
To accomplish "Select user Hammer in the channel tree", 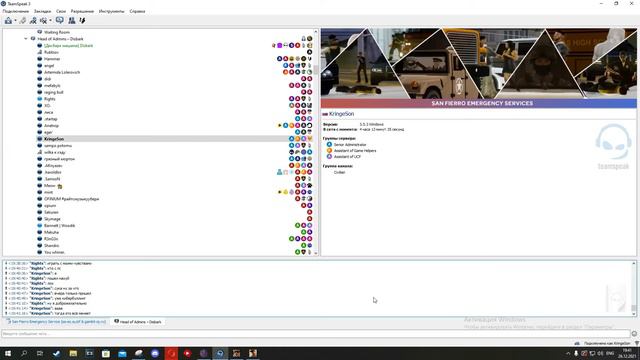I will pyautogui.click(x=52, y=59).
